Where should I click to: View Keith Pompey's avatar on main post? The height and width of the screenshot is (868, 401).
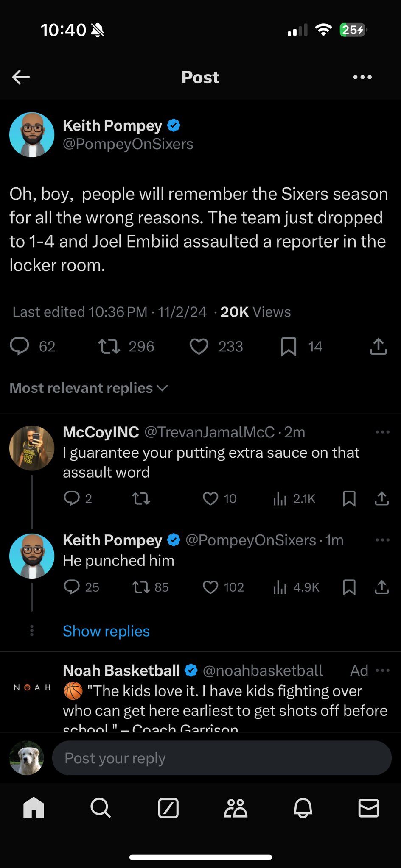coord(32,135)
